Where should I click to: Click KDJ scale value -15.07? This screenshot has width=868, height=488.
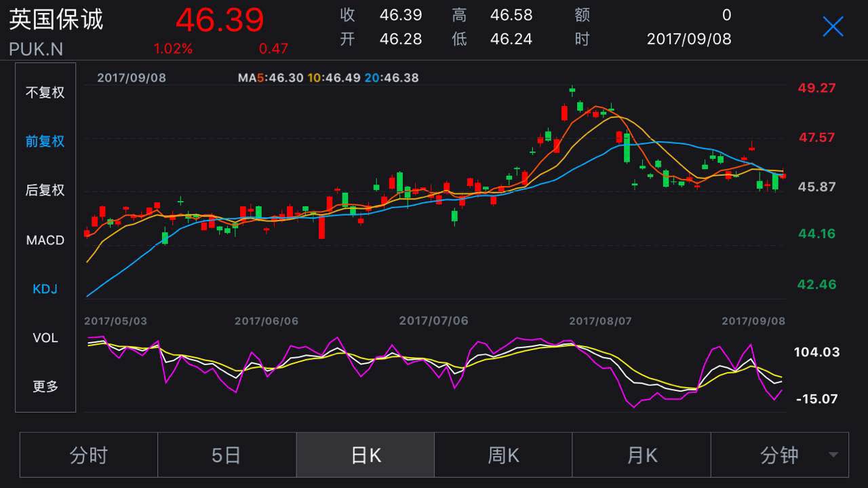coord(817,399)
